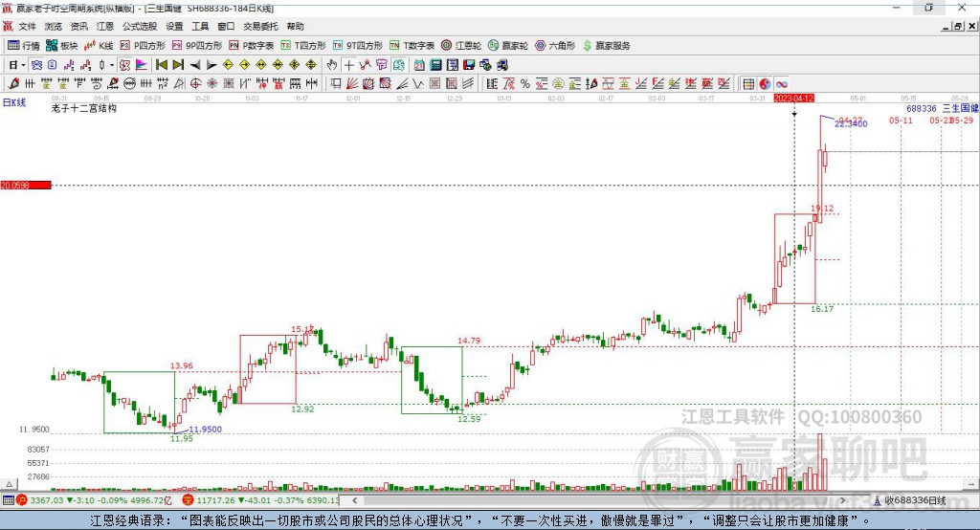Screen dimensions: 980x530
Task: Click the 收688336日线 status entry
Action: [x=909, y=500]
